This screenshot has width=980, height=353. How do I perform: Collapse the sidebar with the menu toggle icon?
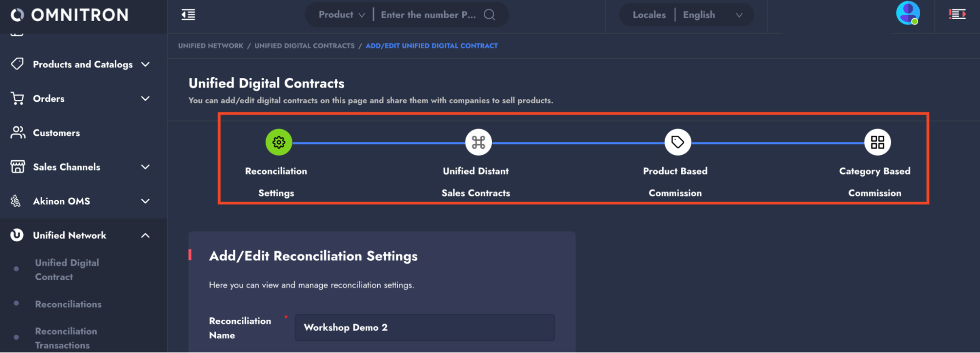[188, 15]
